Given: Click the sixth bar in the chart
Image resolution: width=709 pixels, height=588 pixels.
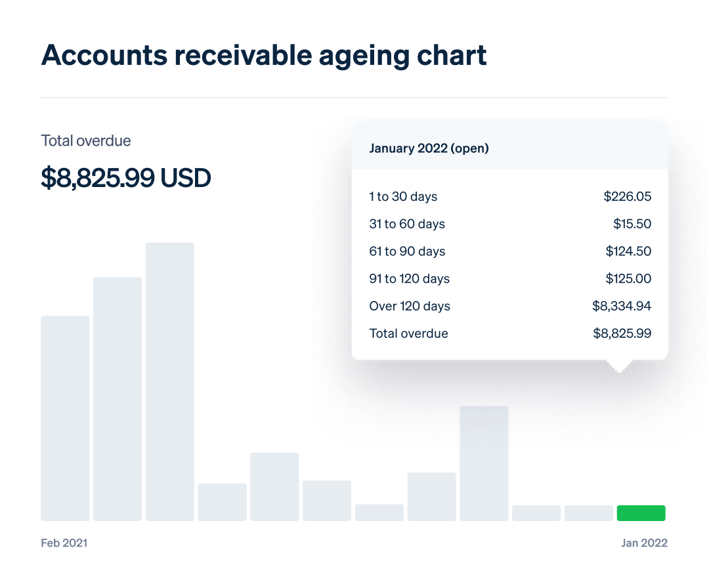Looking at the screenshot, I should [x=327, y=501].
